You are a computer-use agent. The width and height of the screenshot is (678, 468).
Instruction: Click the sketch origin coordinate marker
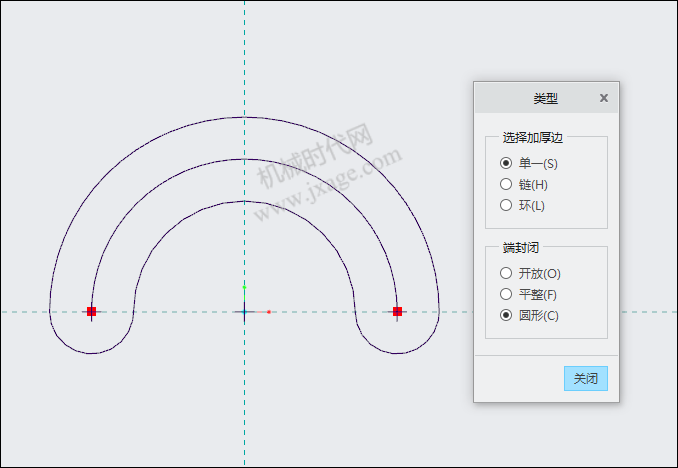coord(244,312)
